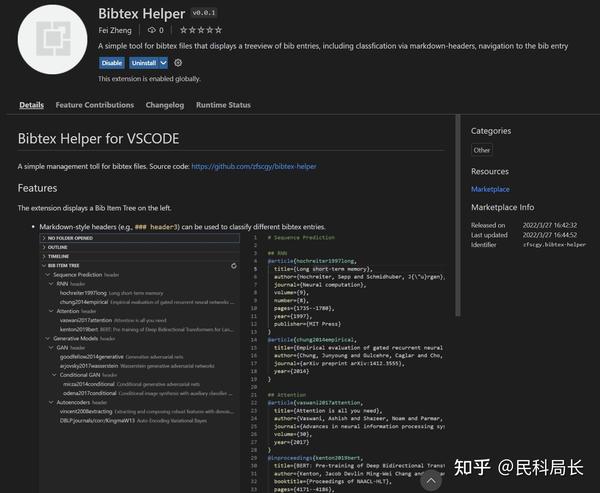The image size is (600, 493).
Task: Click the details pane vertical scrollbar
Action: (x=458, y=215)
